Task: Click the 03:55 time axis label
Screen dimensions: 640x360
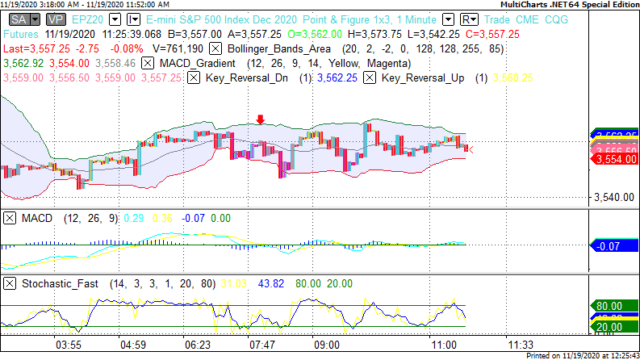Action: coord(68,345)
